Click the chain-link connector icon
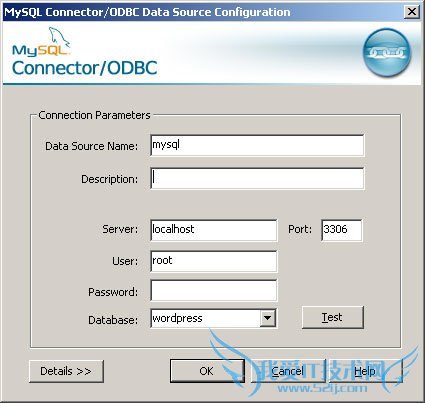Image resolution: width=425 pixels, height=403 pixels. 387,52
